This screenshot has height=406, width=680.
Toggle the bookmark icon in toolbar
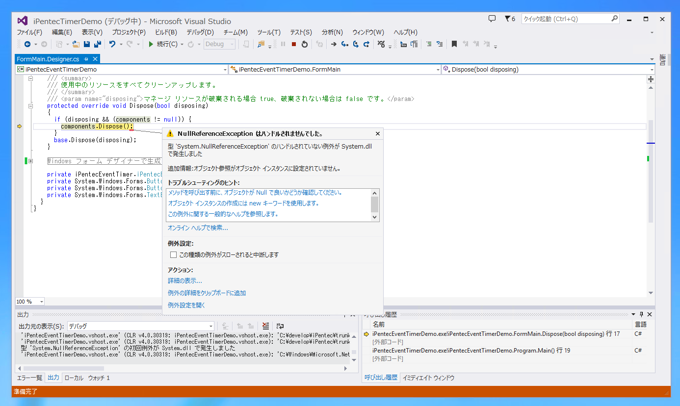point(454,44)
